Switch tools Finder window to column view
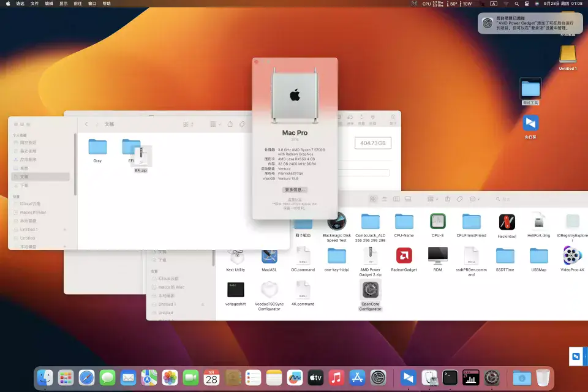 coord(396,199)
